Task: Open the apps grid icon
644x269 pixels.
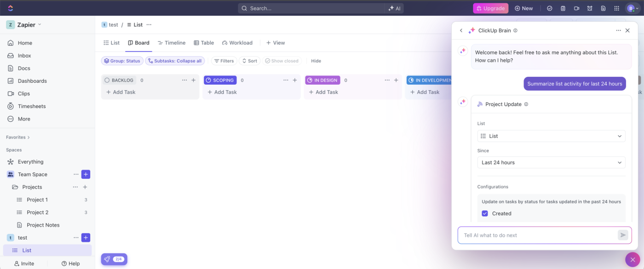Action: point(617,8)
